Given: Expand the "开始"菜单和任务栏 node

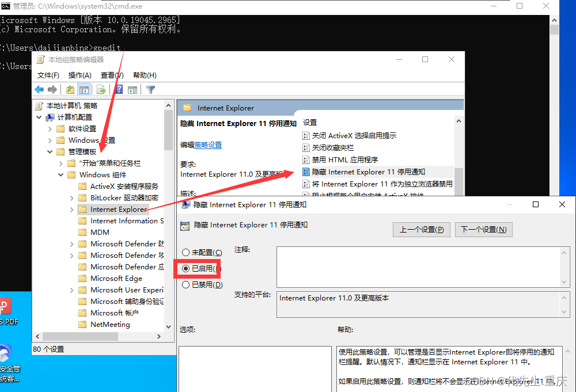Looking at the screenshot, I should (61, 163).
